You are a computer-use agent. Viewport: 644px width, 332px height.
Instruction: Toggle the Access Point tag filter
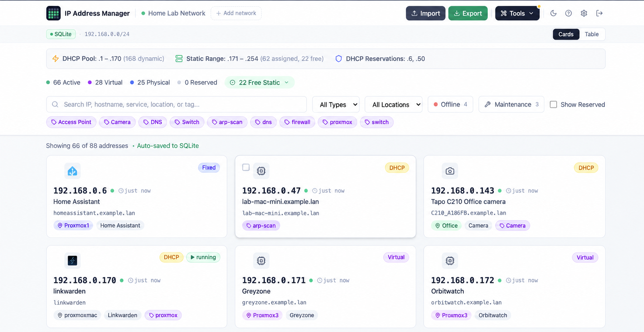click(x=71, y=122)
